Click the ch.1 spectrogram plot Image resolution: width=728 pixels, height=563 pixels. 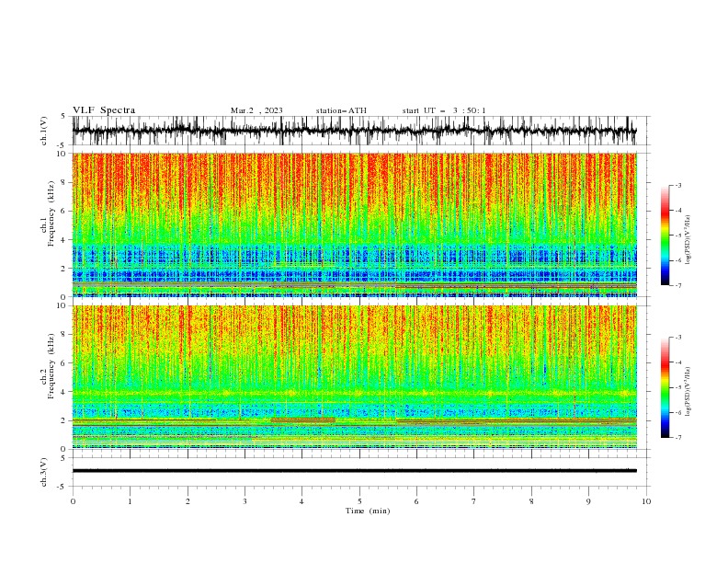[x=355, y=224]
